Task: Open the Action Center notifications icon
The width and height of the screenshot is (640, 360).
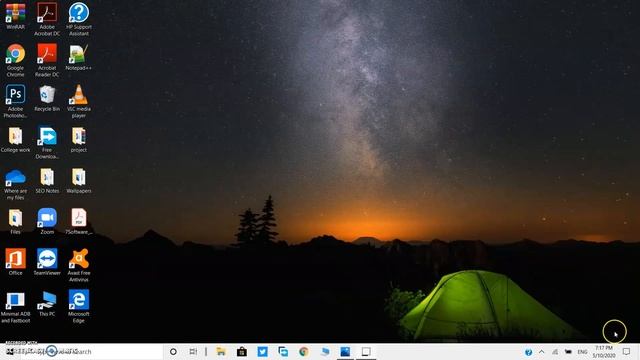Action: 627,351
